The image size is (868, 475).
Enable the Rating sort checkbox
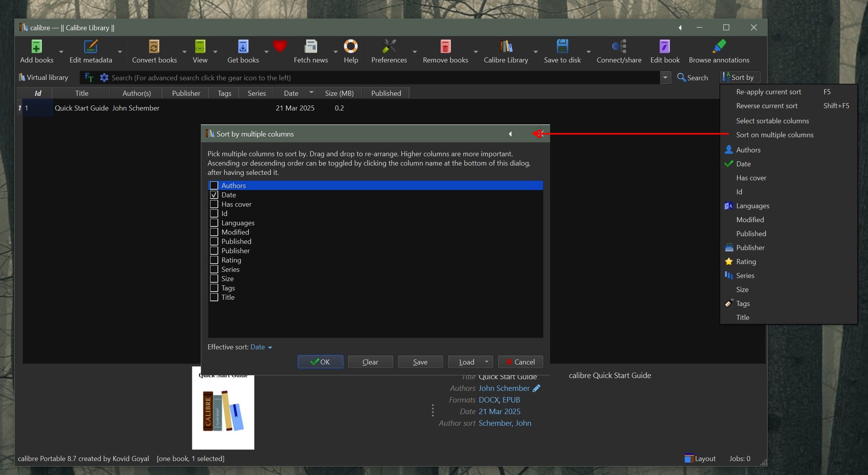coord(214,260)
